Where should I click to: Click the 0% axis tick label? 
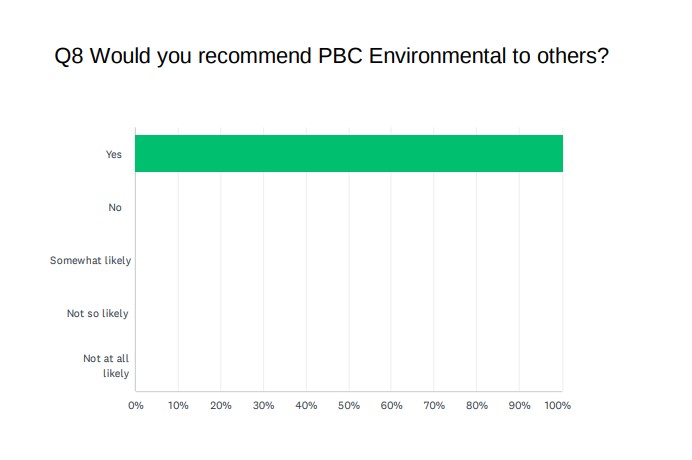(x=136, y=406)
